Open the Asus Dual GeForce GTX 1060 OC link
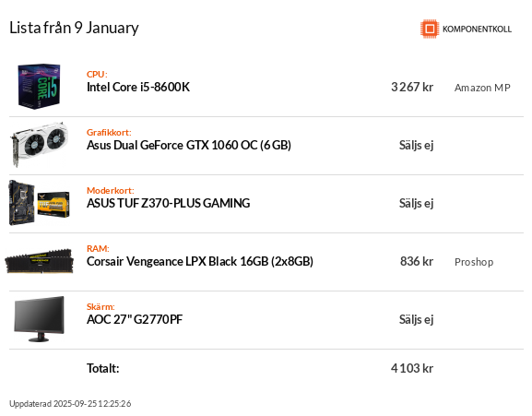Screen dimensions: 532x416 point(189,145)
